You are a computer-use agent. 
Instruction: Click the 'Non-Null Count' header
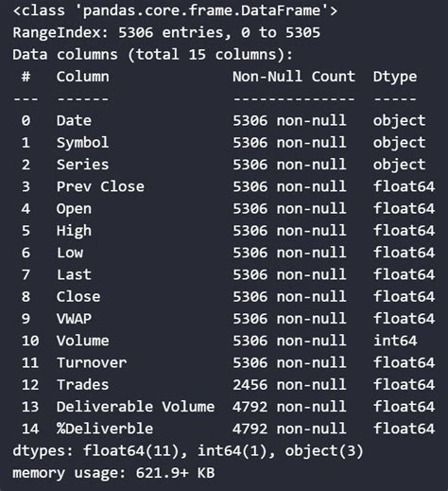294,77
